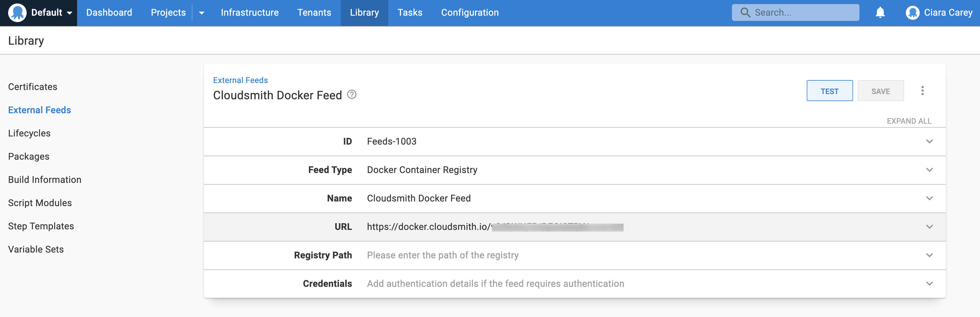Expand the Feed Type row
Screen dimensions: 980x317
929,170
